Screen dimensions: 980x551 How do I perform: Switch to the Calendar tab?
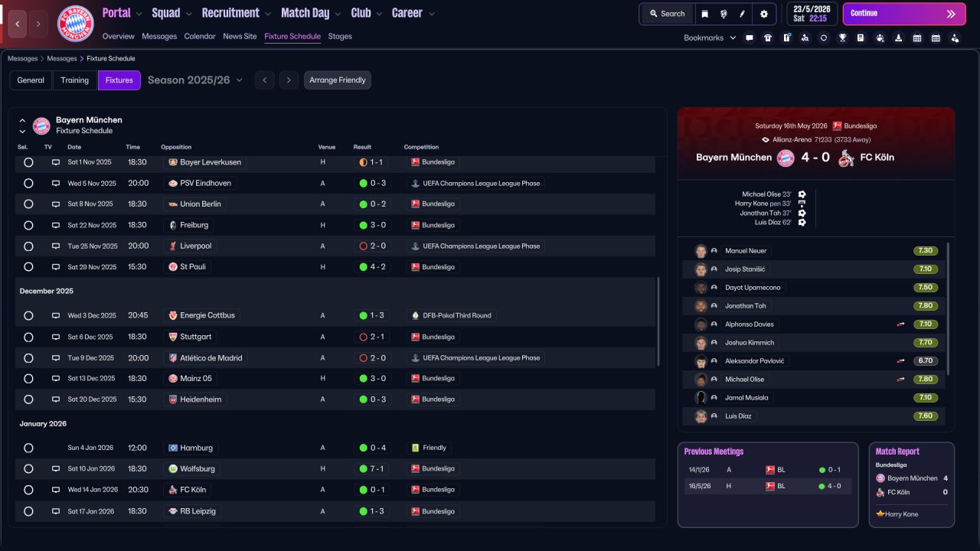pos(200,36)
